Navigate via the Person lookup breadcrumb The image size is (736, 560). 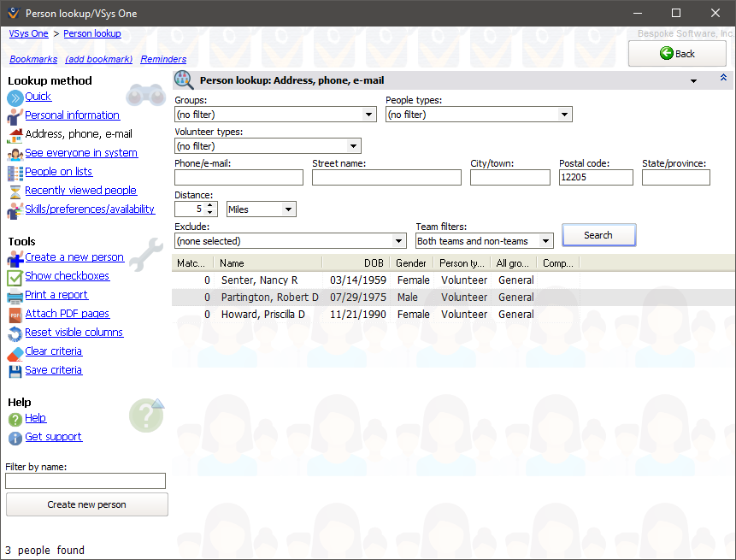pyautogui.click(x=91, y=33)
